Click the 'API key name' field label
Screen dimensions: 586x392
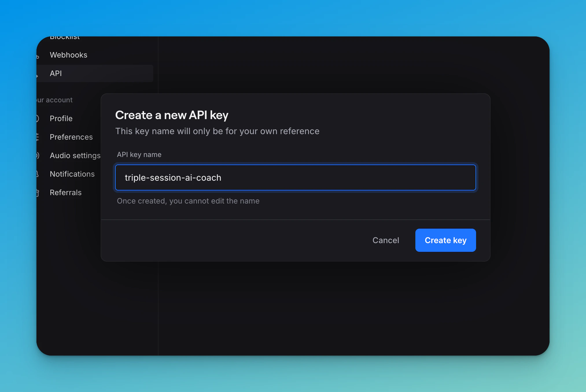(x=139, y=155)
